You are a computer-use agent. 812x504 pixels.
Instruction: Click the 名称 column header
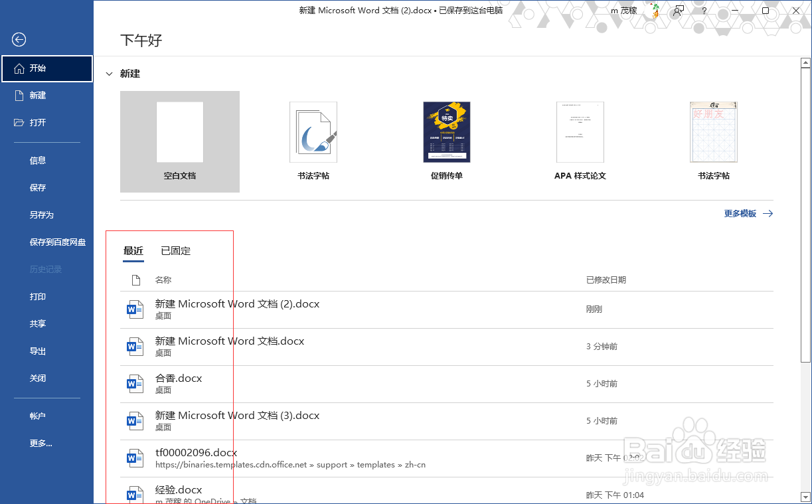pyautogui.click(x=163, y=280)
